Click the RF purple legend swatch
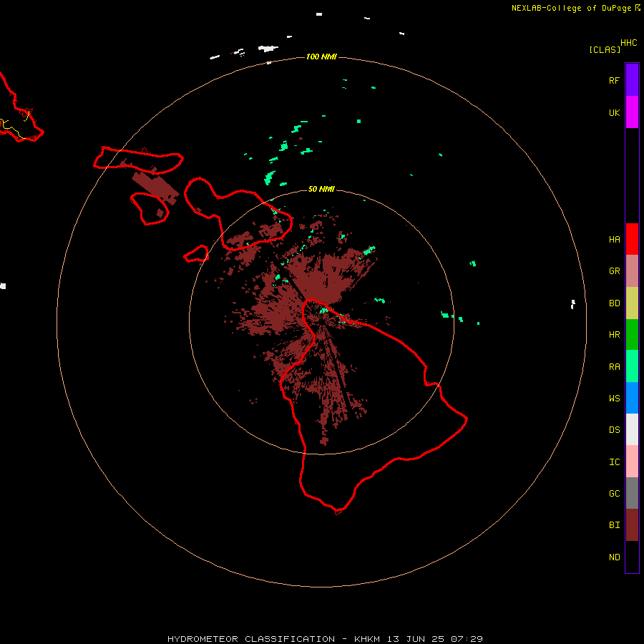 pyautogui.click(x=632, y=80)
